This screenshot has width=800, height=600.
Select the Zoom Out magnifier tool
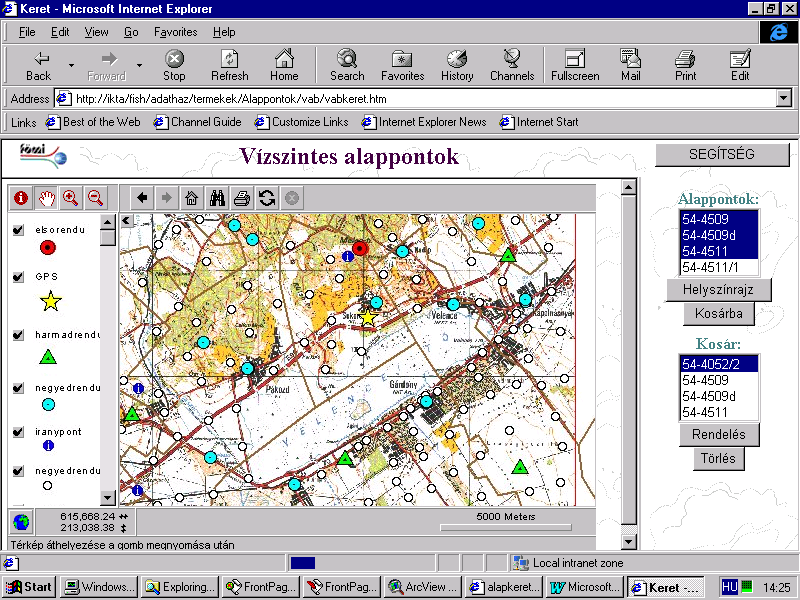tap(96, 198)
